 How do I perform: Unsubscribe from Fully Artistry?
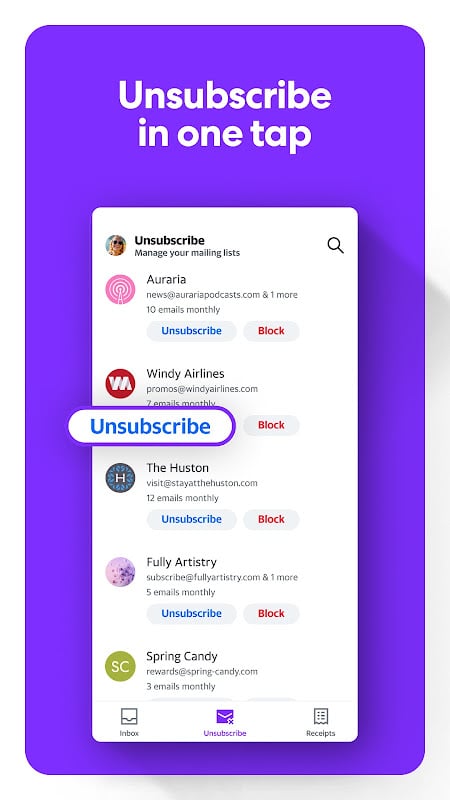[191, 613]
